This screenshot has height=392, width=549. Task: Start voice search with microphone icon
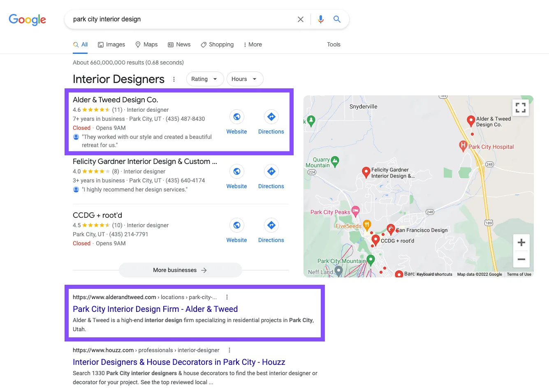[321, 19]
